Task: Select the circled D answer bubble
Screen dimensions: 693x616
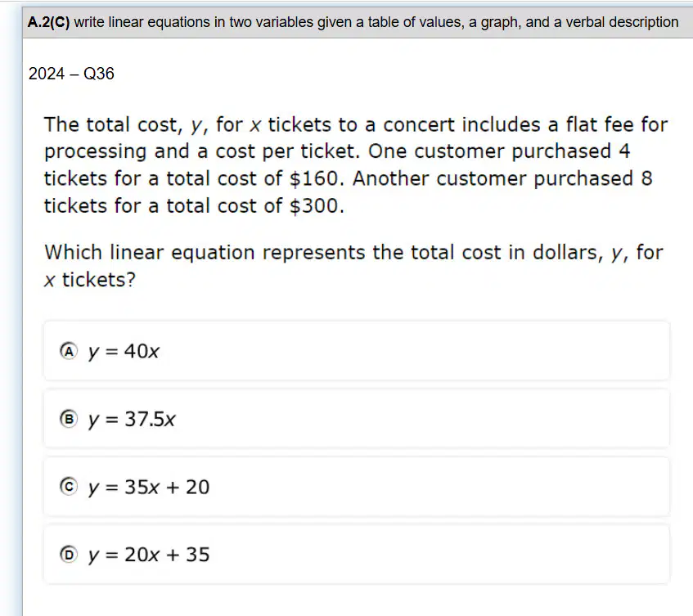Action: (x=69, y=554)
